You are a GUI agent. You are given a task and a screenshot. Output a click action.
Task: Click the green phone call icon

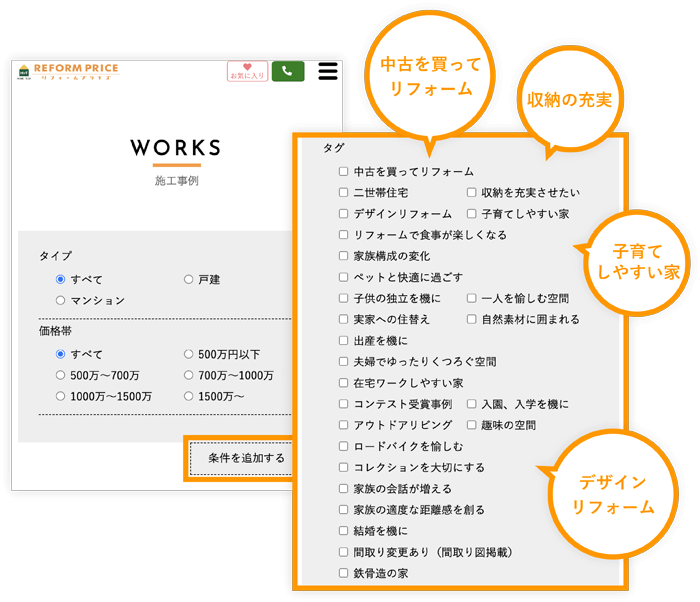point(288,71)
